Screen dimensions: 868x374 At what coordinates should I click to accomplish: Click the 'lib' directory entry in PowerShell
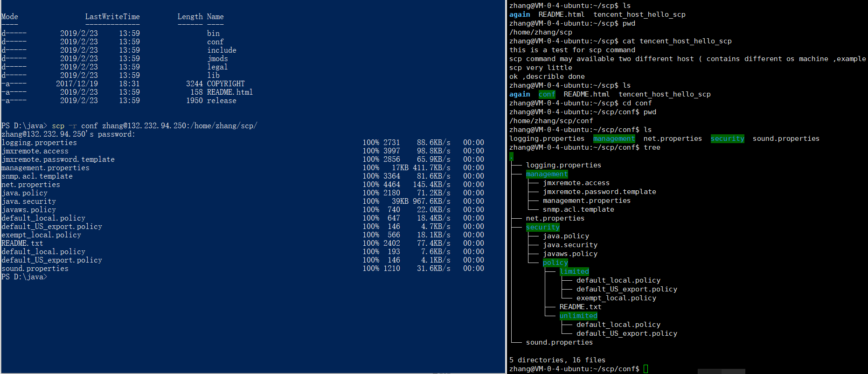coord(213,76)
